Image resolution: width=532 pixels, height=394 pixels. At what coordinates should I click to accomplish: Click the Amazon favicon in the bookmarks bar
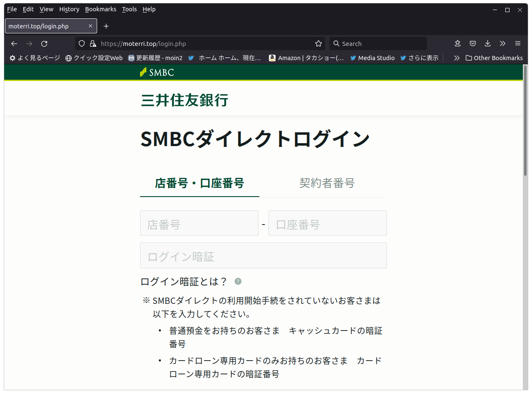[x=272, y=58]
